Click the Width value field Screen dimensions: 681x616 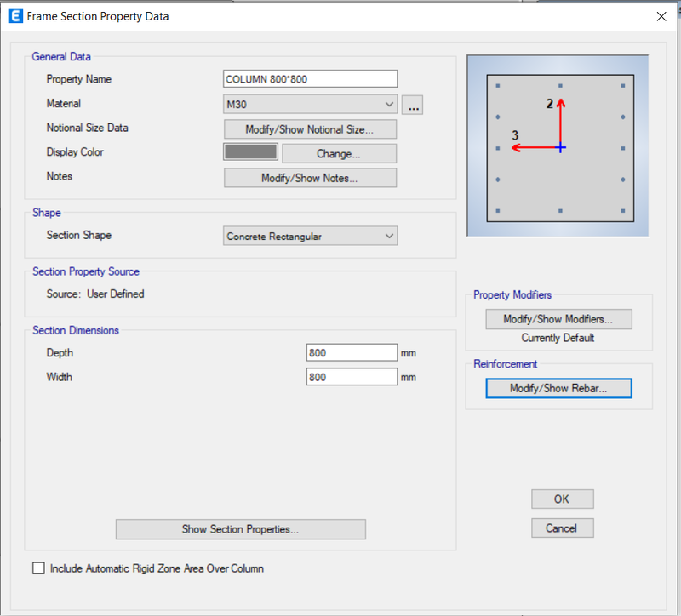[352, 377]
